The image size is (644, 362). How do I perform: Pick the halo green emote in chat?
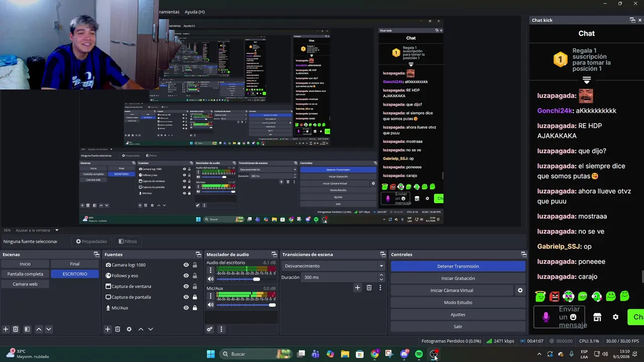click(x=540, y=296)
